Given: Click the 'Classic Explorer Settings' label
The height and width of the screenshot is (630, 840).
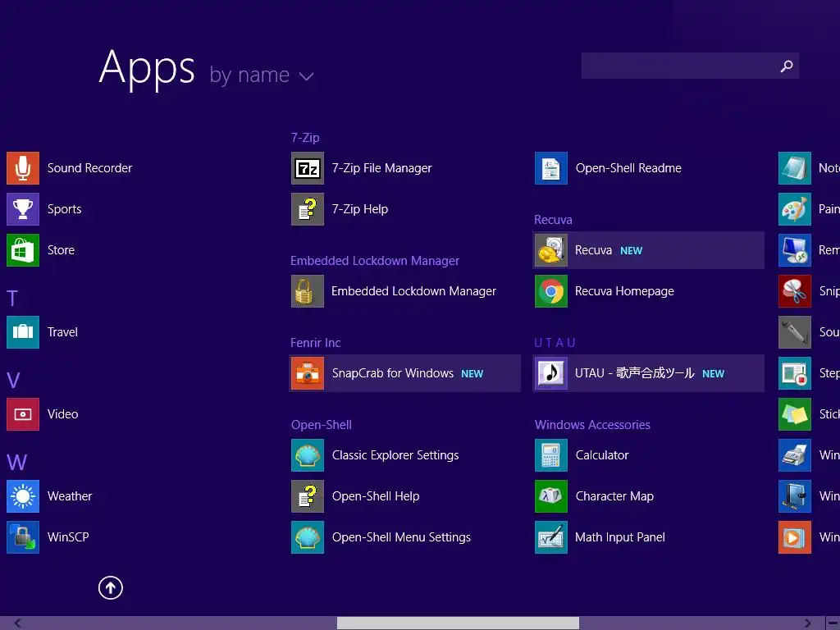Looking at the screenshot, I should point(395,455).
